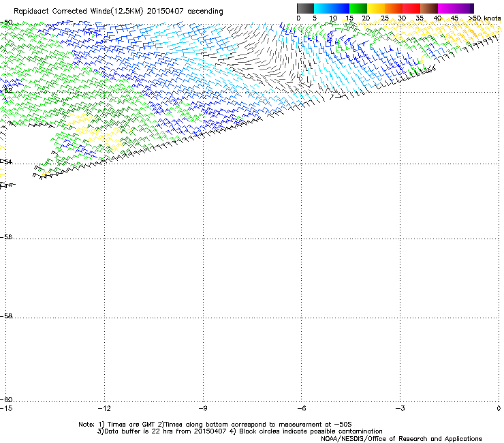This screenshot has height=443, width=504.
Task: Click the longitude label '0'
Action: click(499, 408)
